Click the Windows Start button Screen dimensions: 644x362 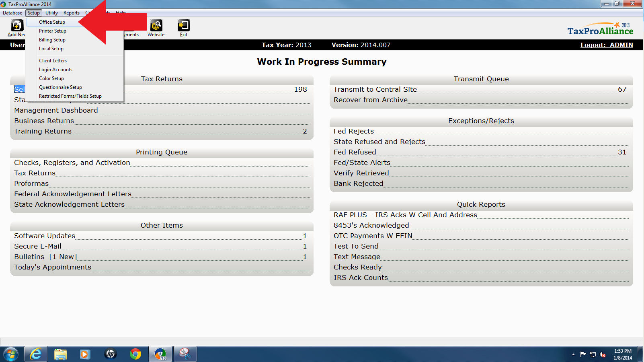click(x=11, y=354)
